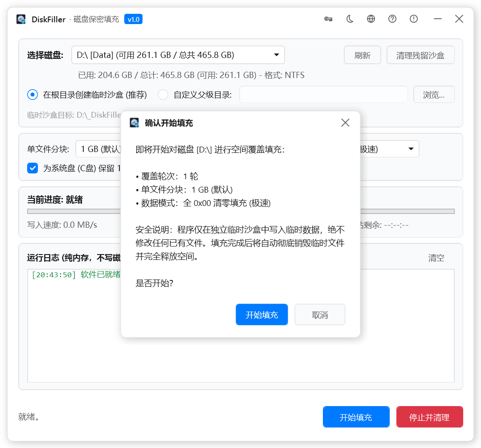Image resolution: width=481 pixels, height=448 pixels.
Task: Click the remaining time --:--:-- text
Action: click(x=396, y=225)
